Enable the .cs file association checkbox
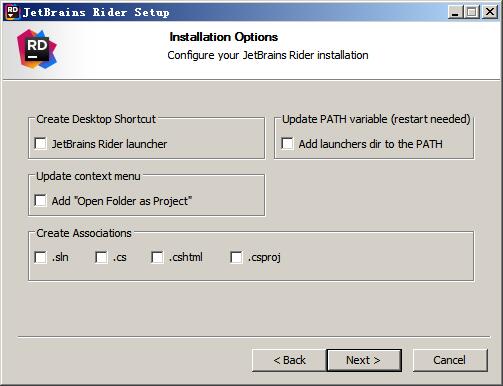 101,257
